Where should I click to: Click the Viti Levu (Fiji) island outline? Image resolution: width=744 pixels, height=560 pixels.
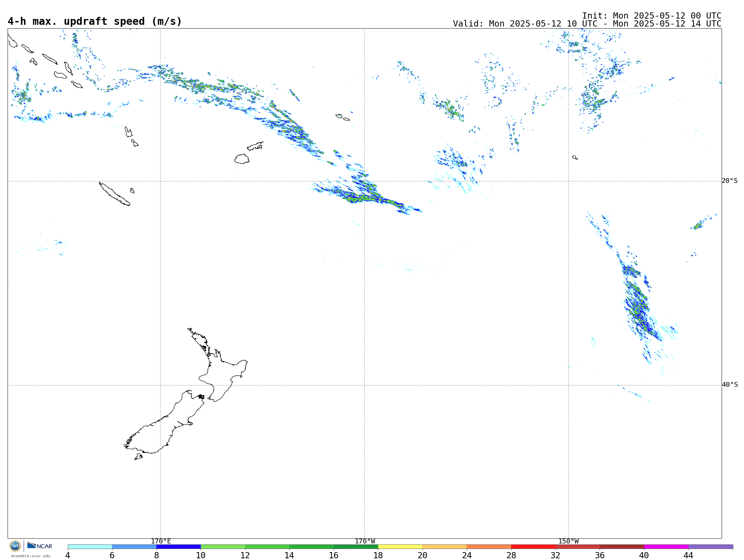tap(242, 159)
